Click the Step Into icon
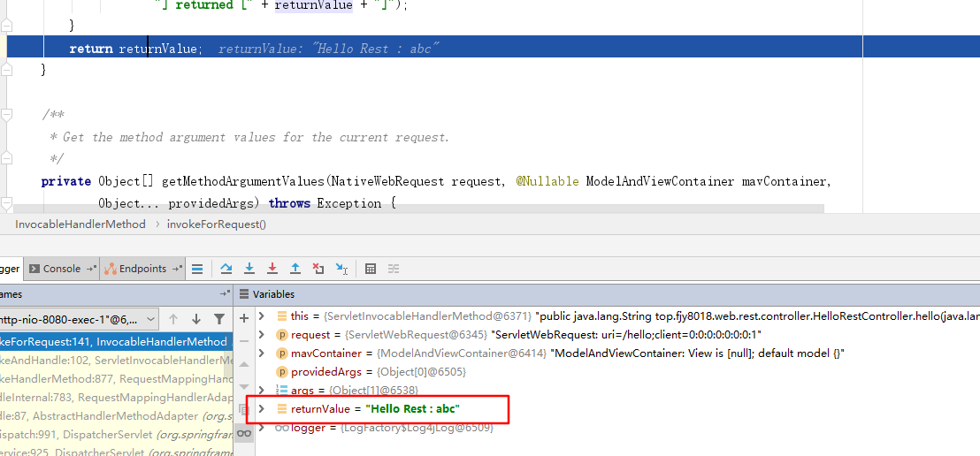Screen dimensions: 980x456 click(x=249, y=269)
